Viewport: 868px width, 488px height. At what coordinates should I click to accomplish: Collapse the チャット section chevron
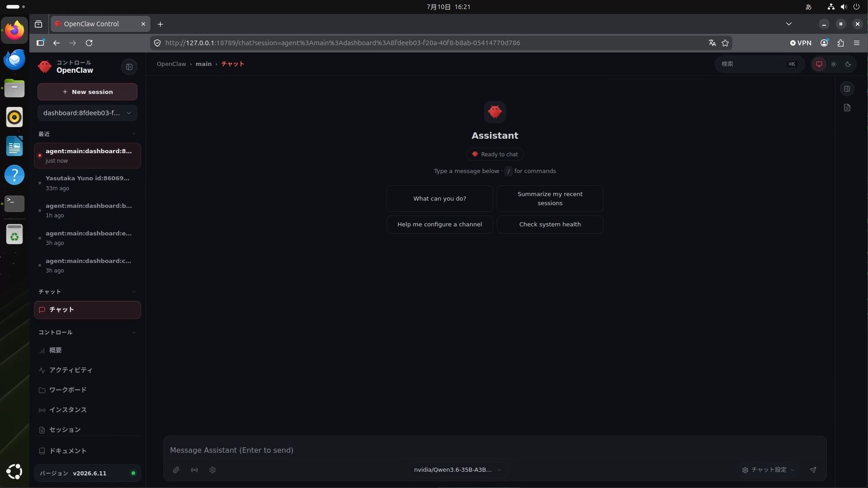134,292
